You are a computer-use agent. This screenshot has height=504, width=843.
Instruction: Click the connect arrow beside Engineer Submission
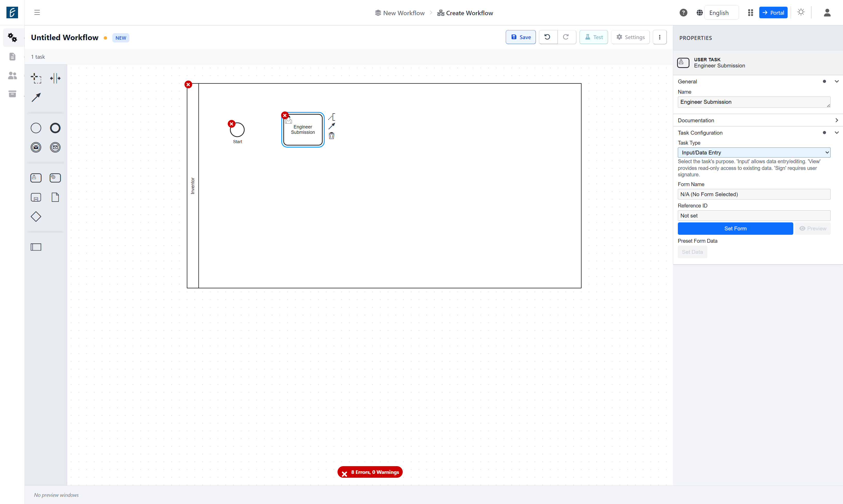point(331,126)
